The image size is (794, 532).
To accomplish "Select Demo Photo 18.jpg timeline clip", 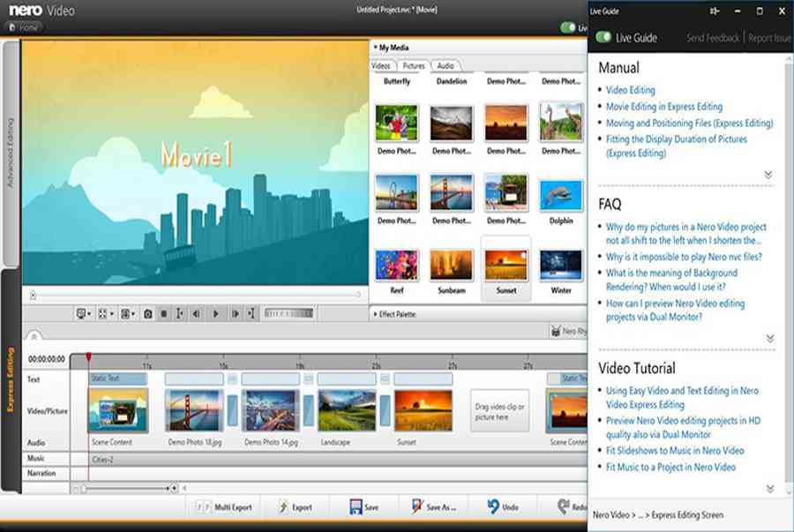I will coord(194,410).
